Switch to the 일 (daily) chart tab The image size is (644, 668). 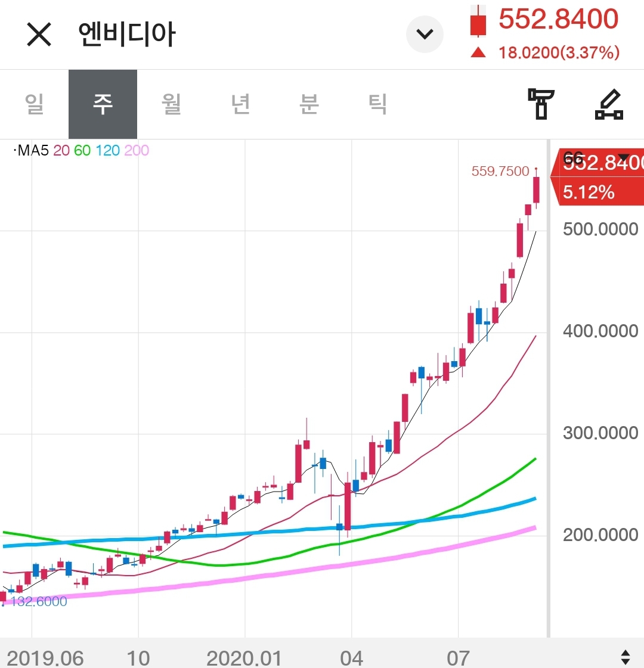pos(34,104)
